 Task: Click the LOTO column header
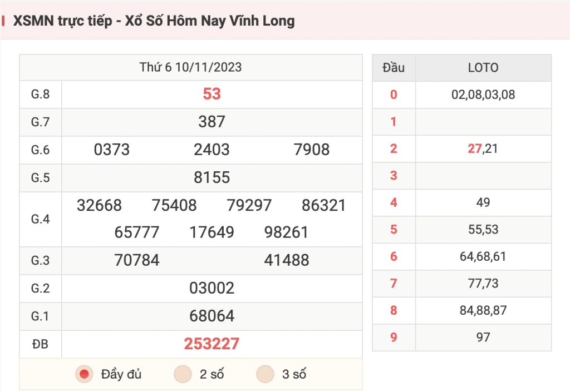(483, 67)
